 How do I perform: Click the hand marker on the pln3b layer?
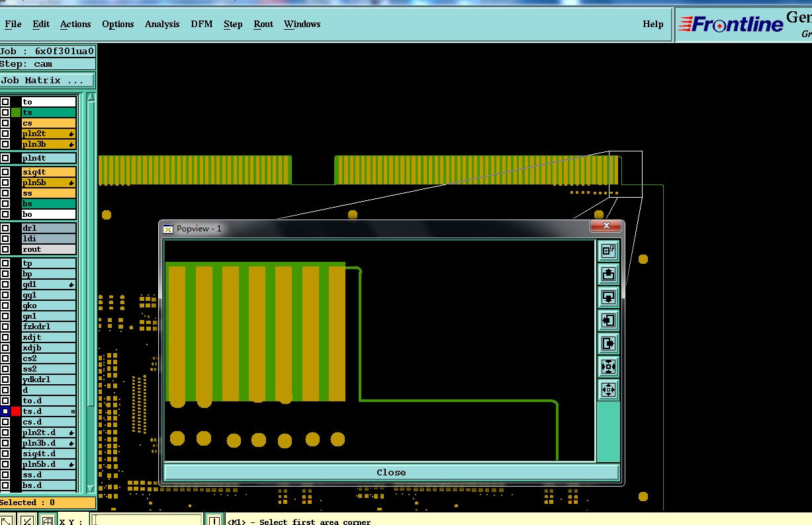click(71, 144)
